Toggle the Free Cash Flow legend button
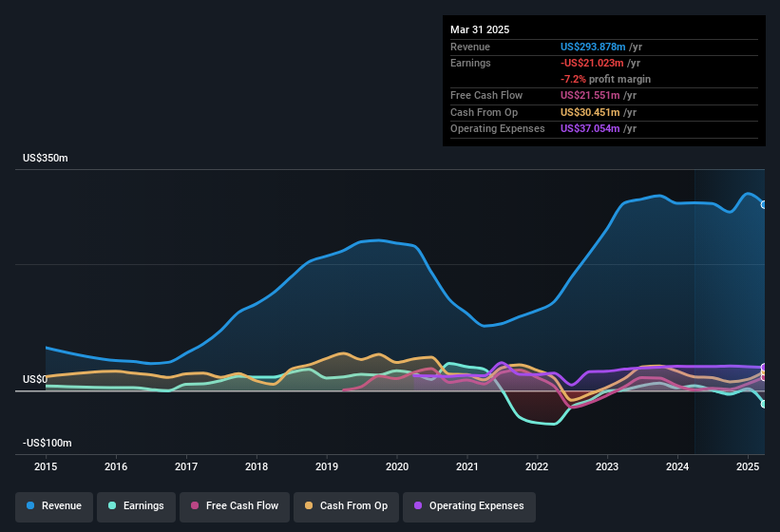780x532 pixels. tap(235, 506)
